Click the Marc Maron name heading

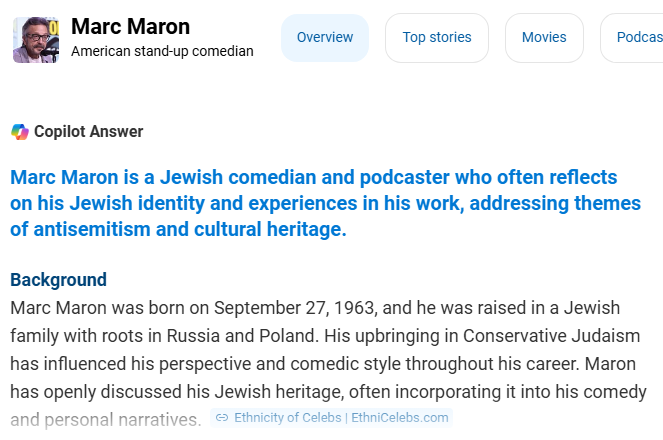pos(130,27)
